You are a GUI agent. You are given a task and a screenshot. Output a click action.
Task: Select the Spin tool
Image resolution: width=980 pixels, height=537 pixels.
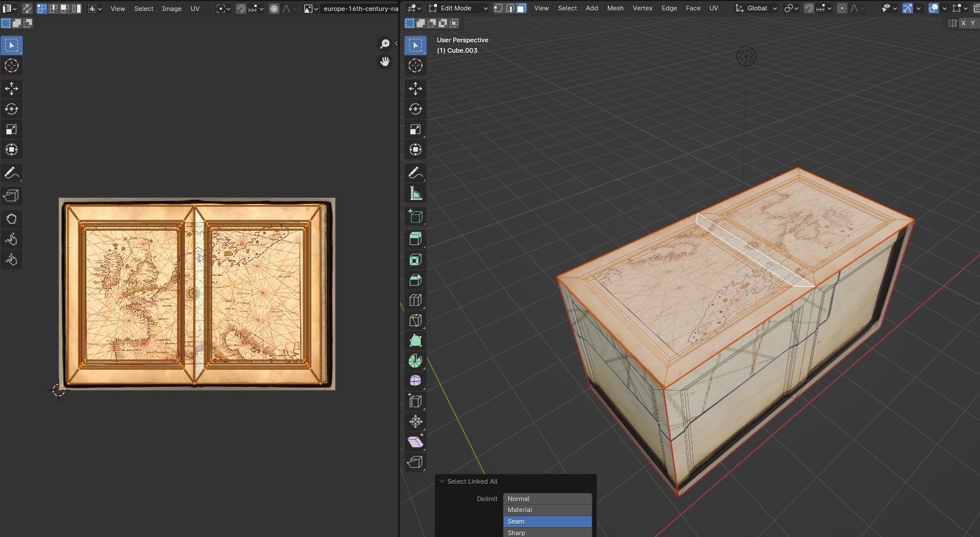pyautogui.click(x=416, y=361)
